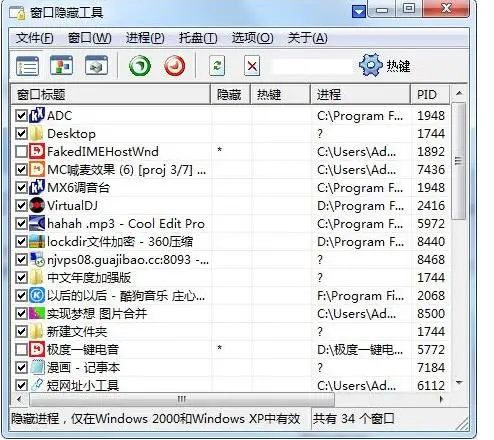The image size is (494, 440).
Task: Uncheck the Desktop window checkbox
Action: 21,133
